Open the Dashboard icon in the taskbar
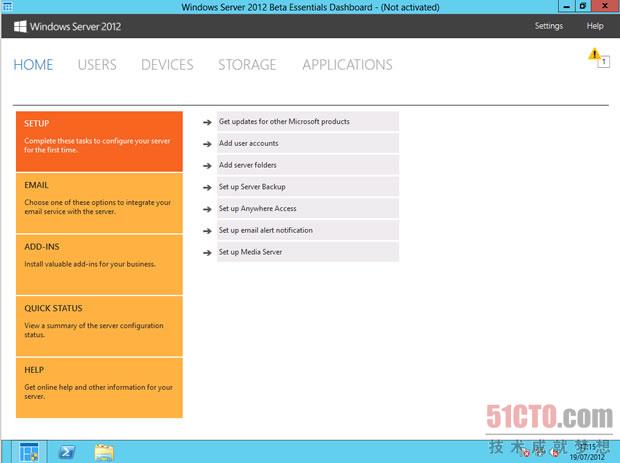Screen dimensions: 620x463 coord(29,452)
